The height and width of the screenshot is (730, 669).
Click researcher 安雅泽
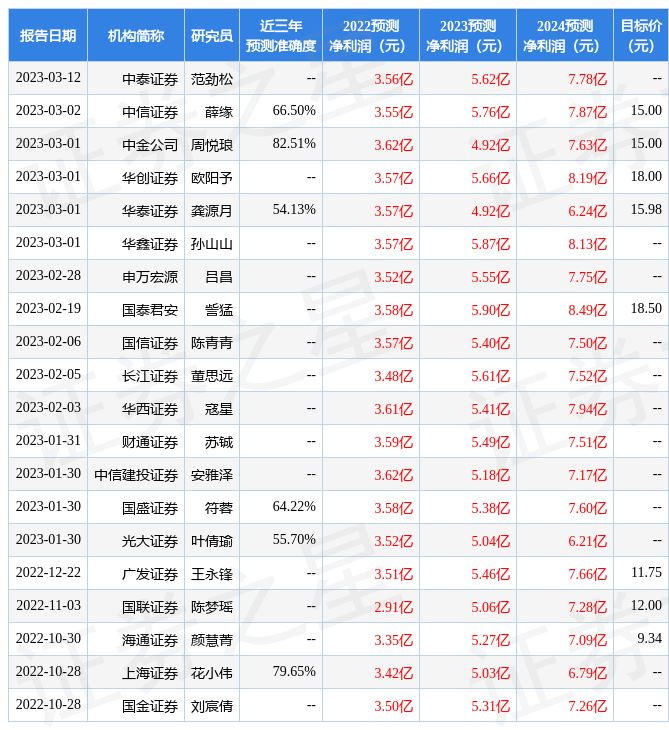212,476
